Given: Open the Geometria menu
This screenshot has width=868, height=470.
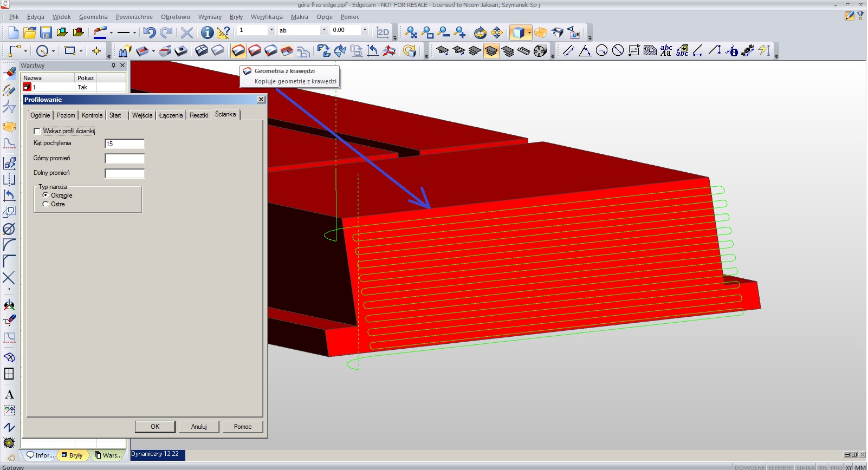Looking at the screenshot, I should [x=93, y=17].
